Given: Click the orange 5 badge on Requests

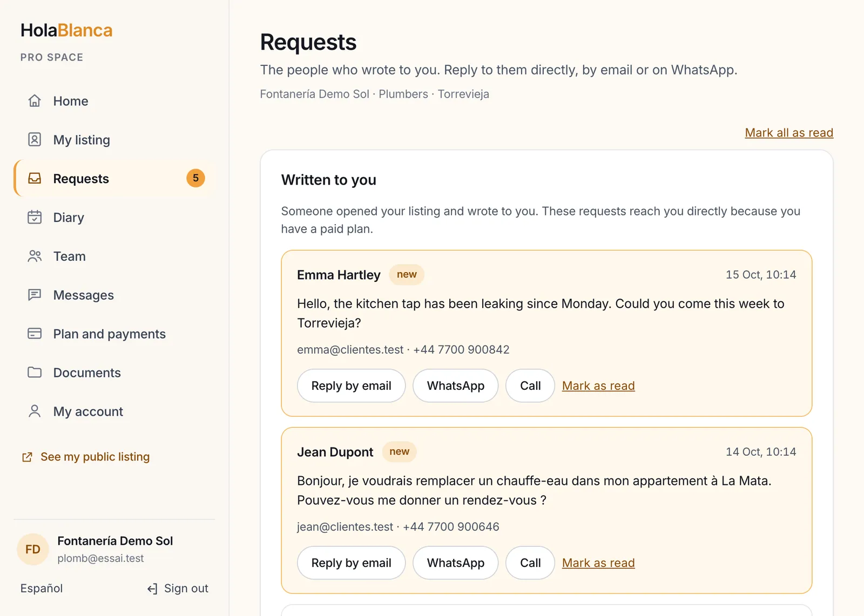Looking at the screenshot, I should coord(195,178).
